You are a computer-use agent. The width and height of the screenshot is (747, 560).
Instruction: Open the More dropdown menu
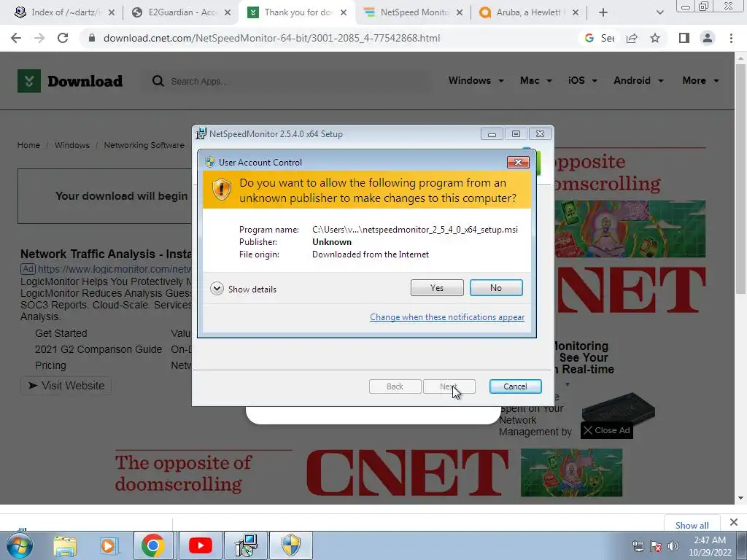click(700, 80)
